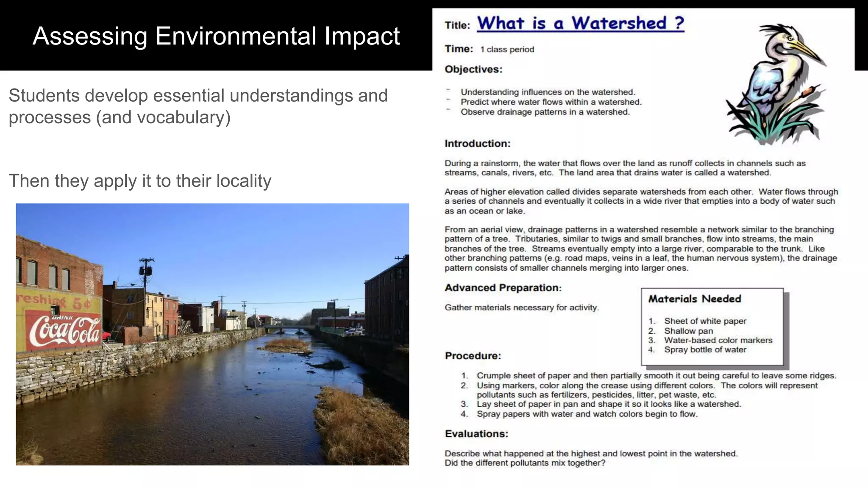Click the 'What is a Watershed ?' heading

pos(581,23)
